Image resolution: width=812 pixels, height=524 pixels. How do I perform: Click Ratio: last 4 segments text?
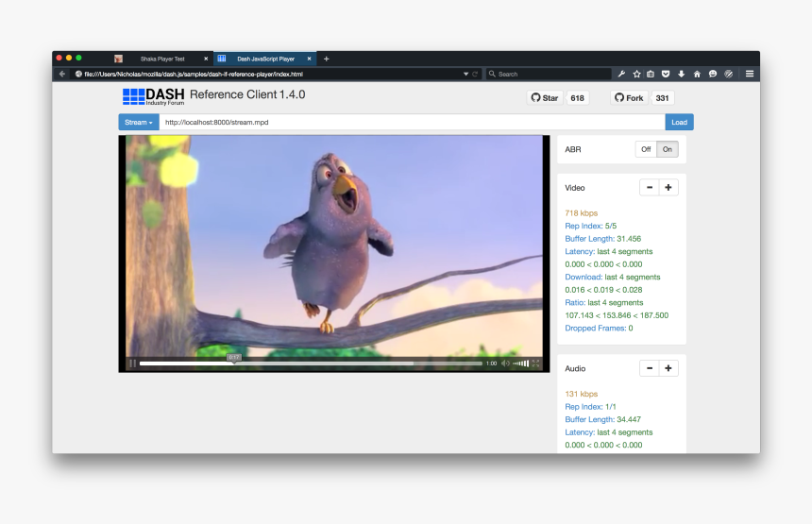tap(604, 302)
